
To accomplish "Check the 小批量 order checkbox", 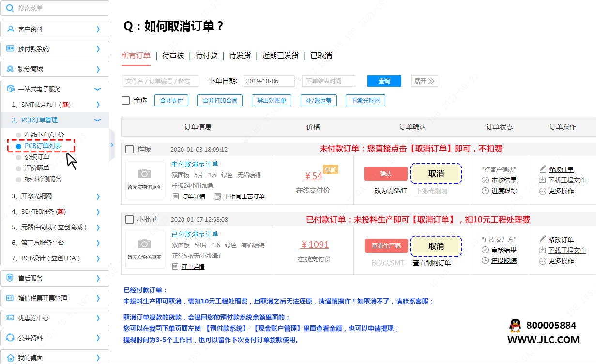I will click(130, 219).
